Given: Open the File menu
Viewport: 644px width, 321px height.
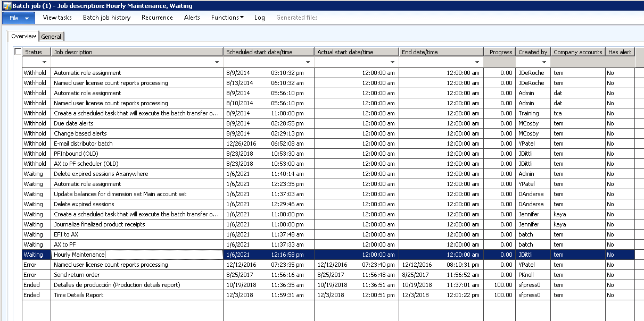Looking at the screenshot, I should (19, 18).
